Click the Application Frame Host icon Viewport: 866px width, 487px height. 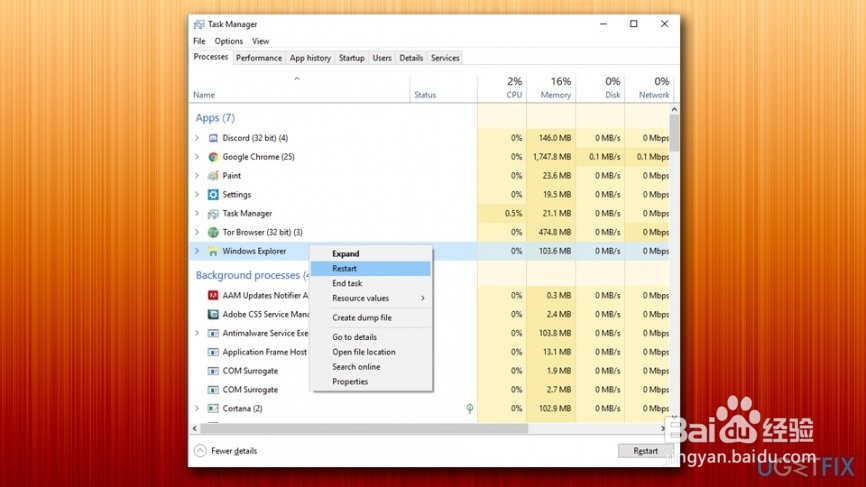coord(213,352)
